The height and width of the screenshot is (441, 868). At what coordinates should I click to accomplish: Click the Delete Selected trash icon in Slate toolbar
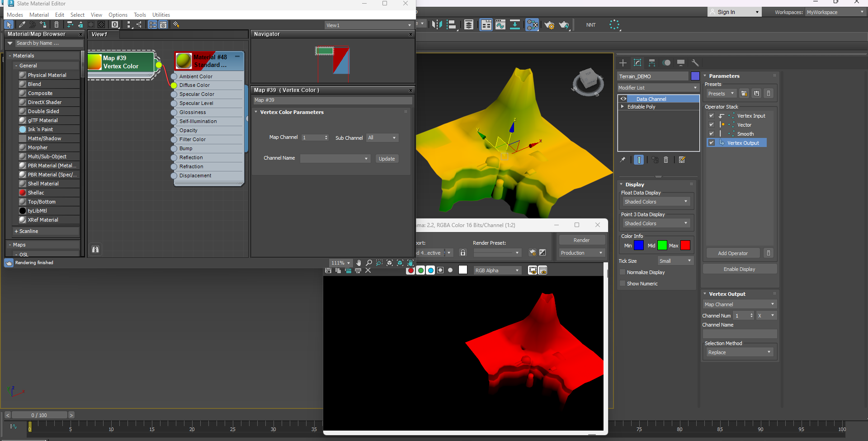pyautogui.click(x=57, y=25)
